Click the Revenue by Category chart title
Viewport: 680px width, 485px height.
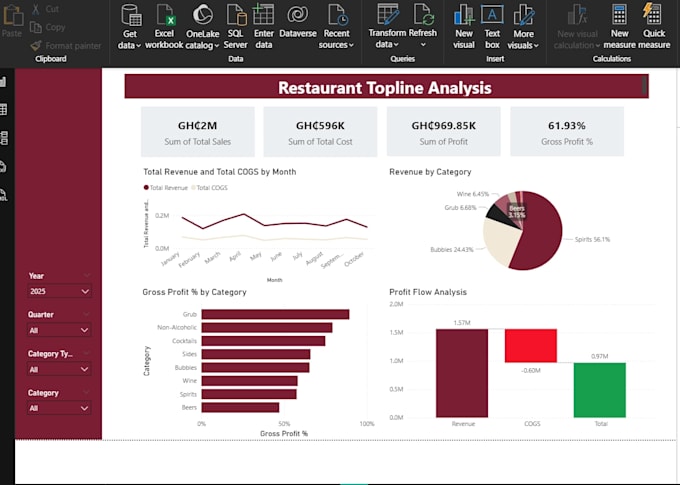(x=430, y=172)
